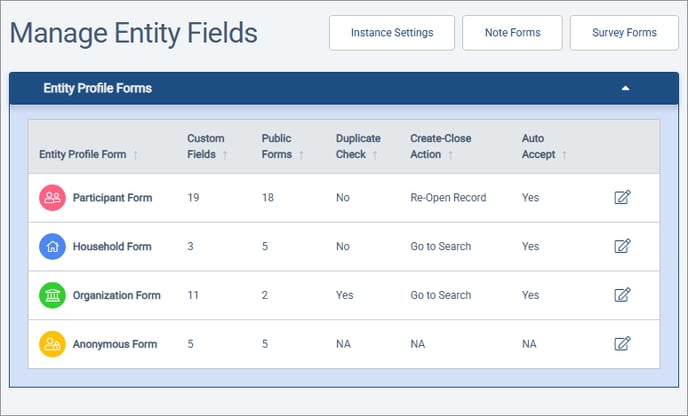Screen dimensions: 688x416
Task: Click Household Form custom fields value 3
Action: pos(190,246)
